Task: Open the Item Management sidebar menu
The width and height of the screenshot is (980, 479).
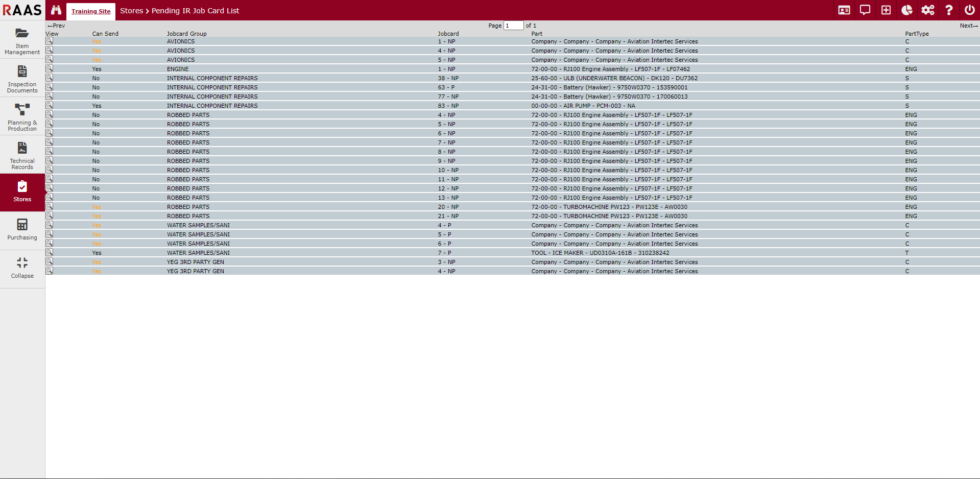Action: pyautogui.click(x=22, y=40)
